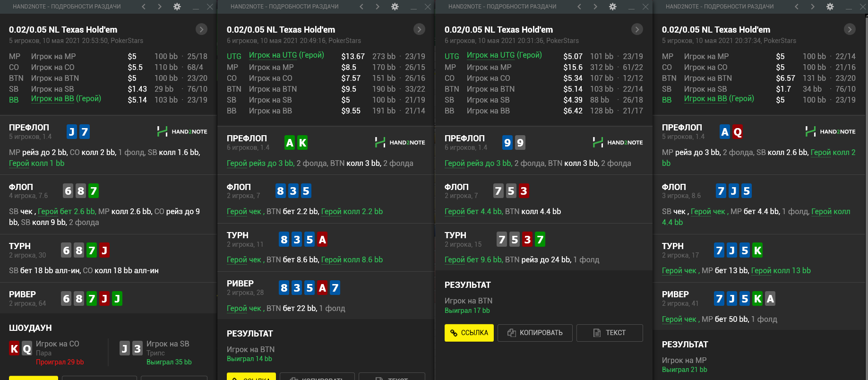The width and height of the screenshot is (868, 380).
Task: Go to next hand in 20:31:36 window
Action: (595, 7)
